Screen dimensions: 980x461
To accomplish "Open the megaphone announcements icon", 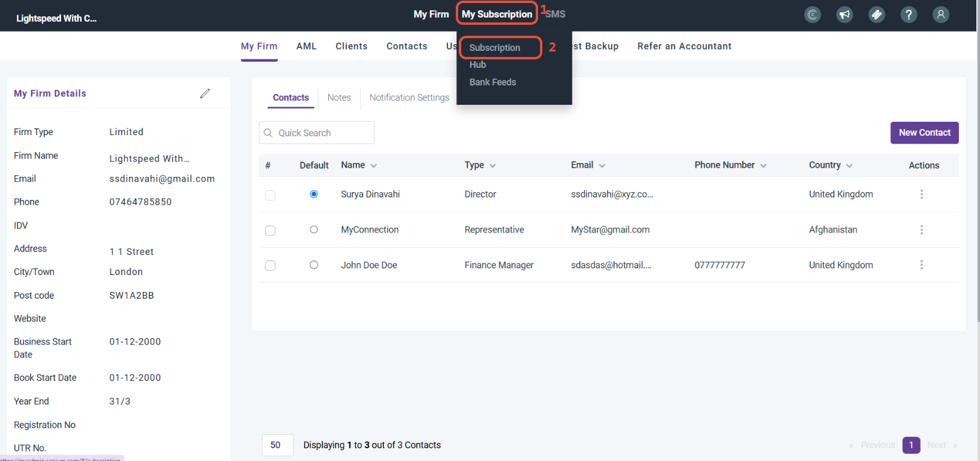I will [x=844, y=15].
